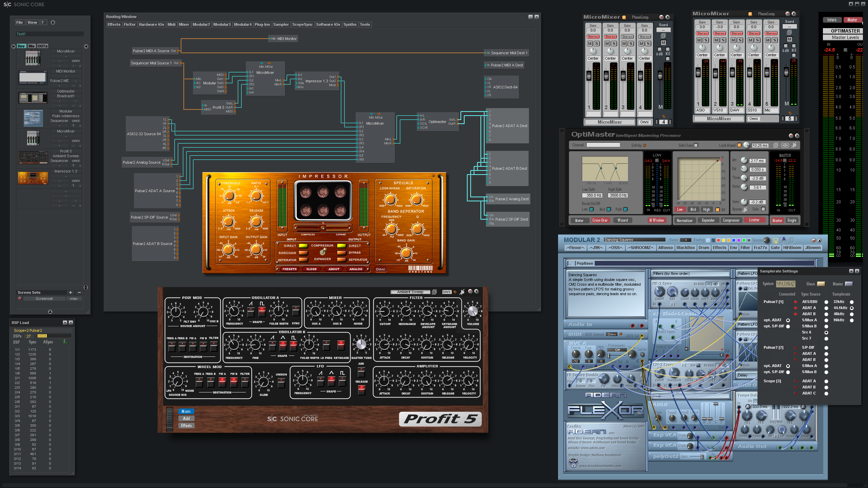
Task: Open the preset clipboard icon next to Ambient Sweep
Action: pyautogui.click(x=434, y=291)
